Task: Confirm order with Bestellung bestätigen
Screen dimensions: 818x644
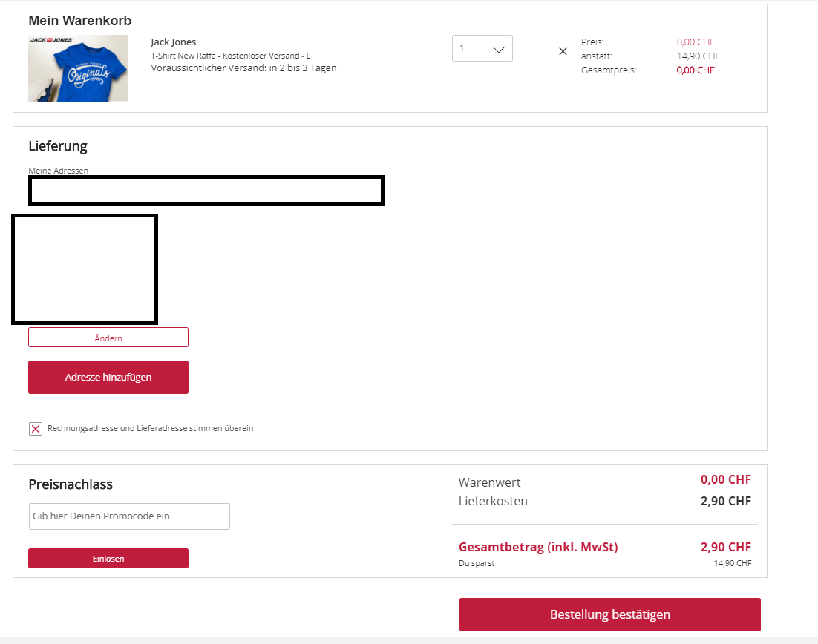Action: (x=609, y=614)
